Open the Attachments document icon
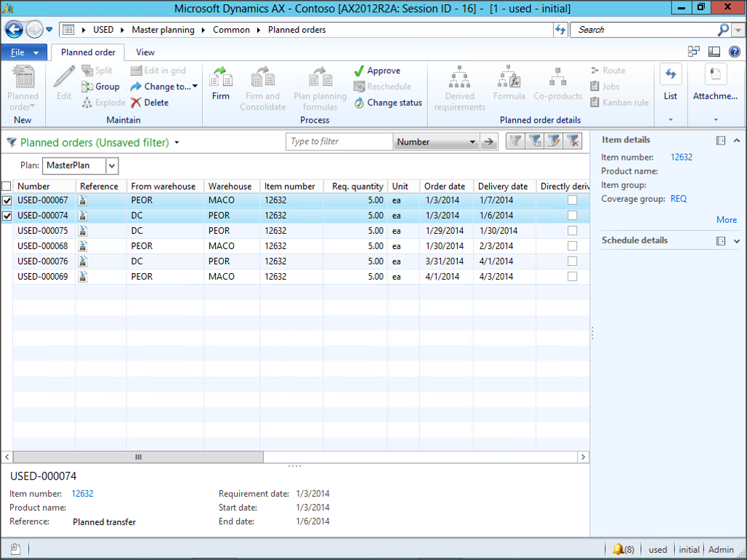 715,75
